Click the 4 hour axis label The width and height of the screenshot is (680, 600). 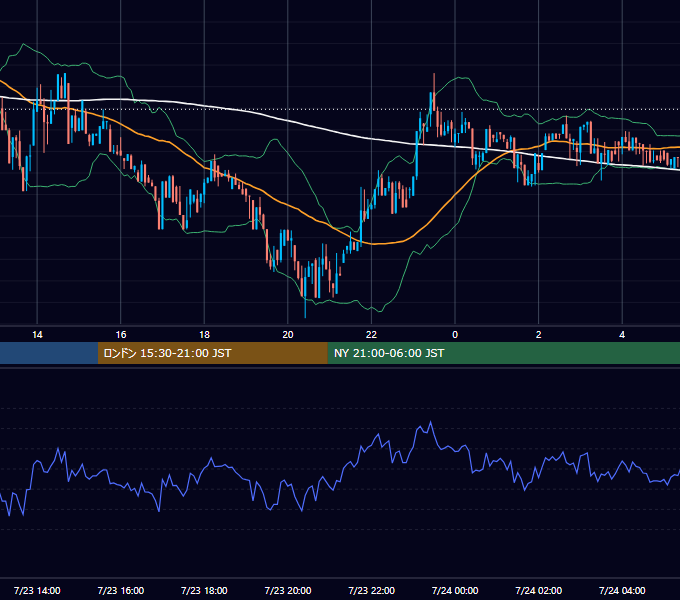click(622, 335)
